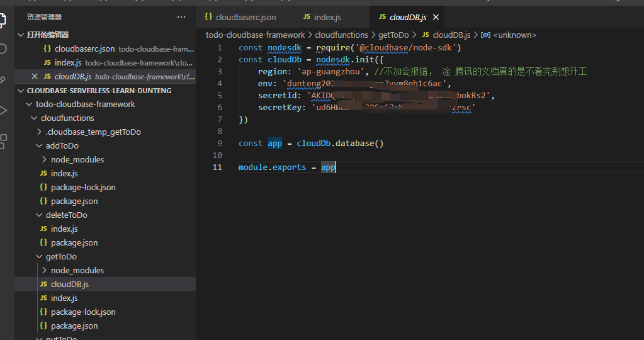Collapse the todo-cloudbase-framework folder

pos(29,105)
